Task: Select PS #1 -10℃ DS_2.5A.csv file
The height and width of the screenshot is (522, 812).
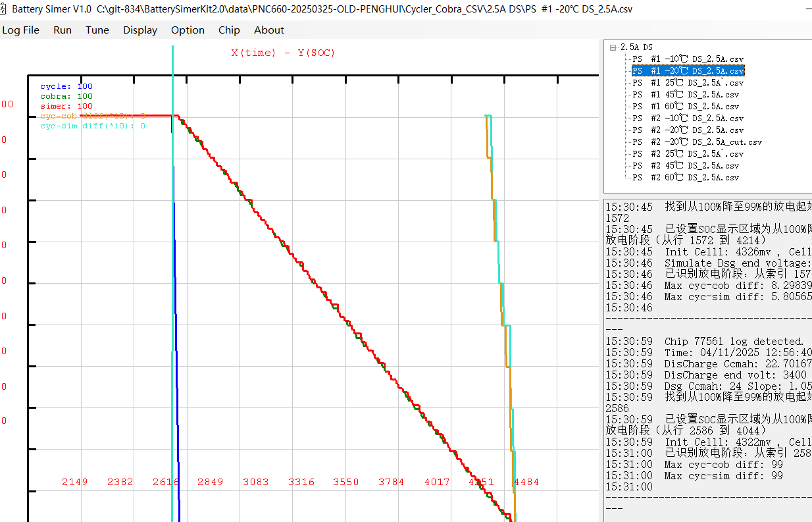Action: click(x=688, y=59)
